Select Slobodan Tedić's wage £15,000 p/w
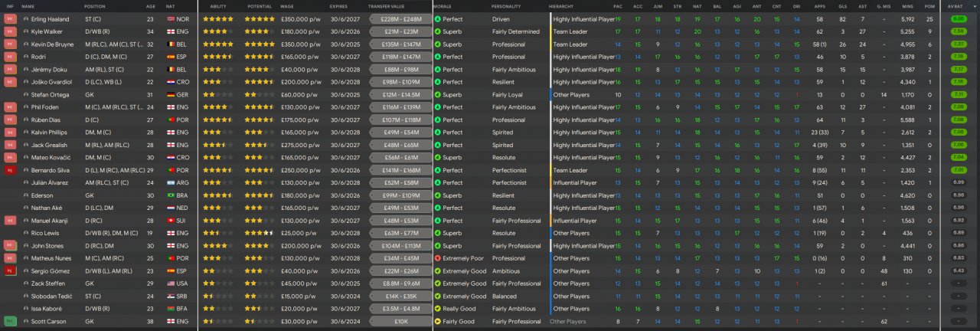 tap(299, 296)
